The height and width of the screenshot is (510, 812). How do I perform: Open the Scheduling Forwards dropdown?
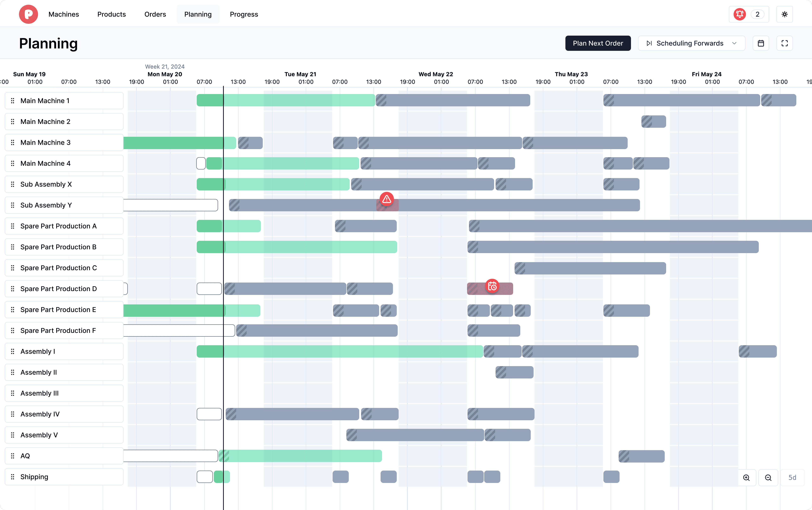[691, 43]
